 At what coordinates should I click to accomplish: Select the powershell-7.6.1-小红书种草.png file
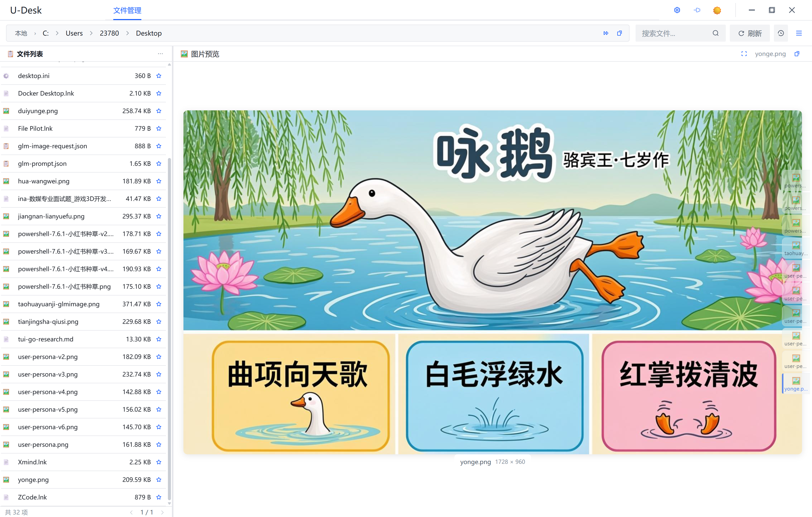click(x=83, y=286)
